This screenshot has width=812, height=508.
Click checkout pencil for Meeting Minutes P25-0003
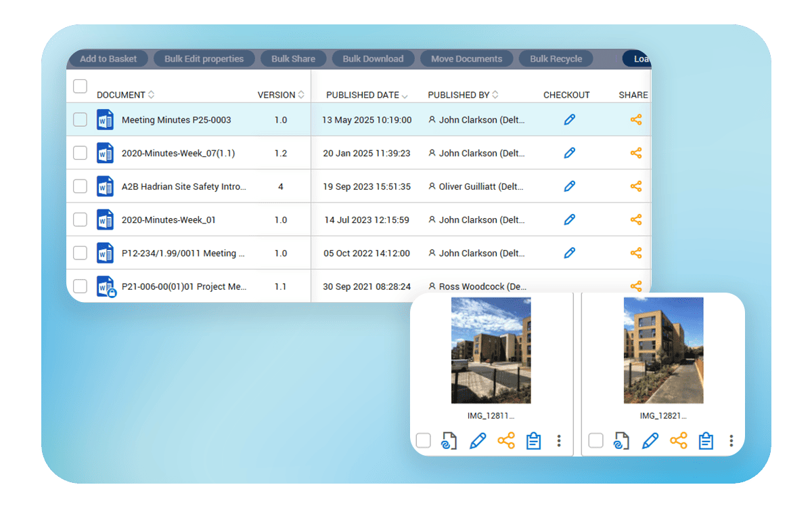pyautogui.click(x=569, y=120)
